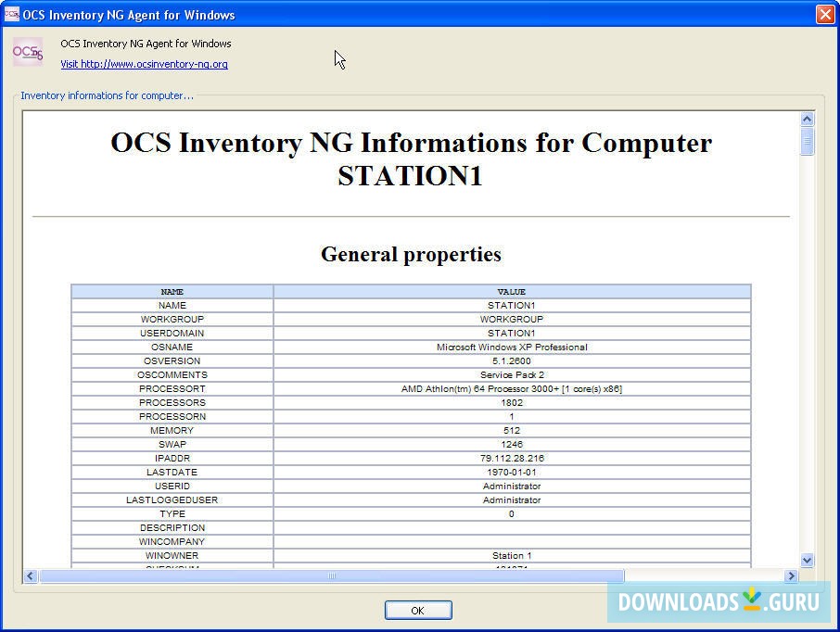Click the SWAP row label
Image resolution: width=840 pixels, height=632 pixels.
tap(172, 445)
